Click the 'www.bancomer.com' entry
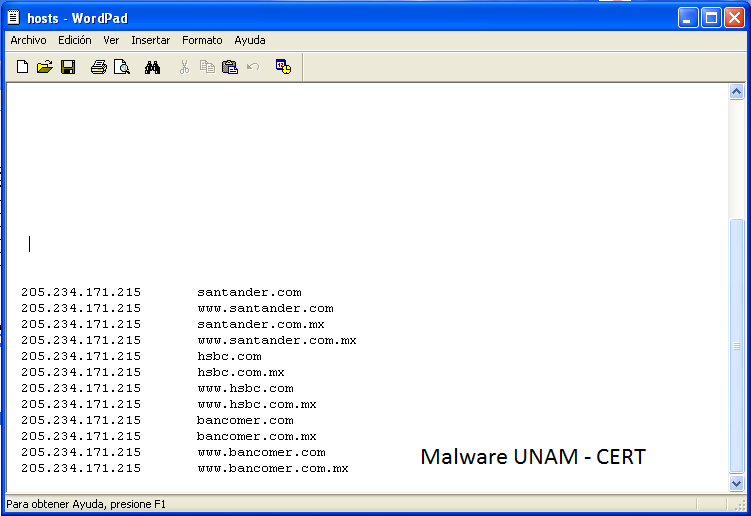Screen dimensions: 751x516 pyautogui.click(x=262, y=452)
